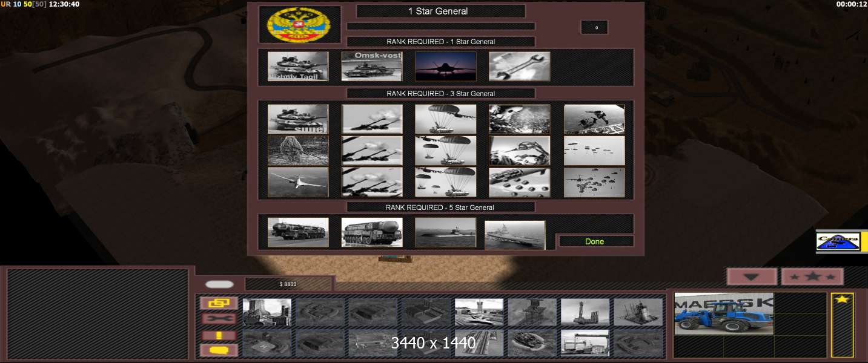Select the Nizhniy Tagil tank upgrade
Screen dimensions: 868x363
(298, 66)
